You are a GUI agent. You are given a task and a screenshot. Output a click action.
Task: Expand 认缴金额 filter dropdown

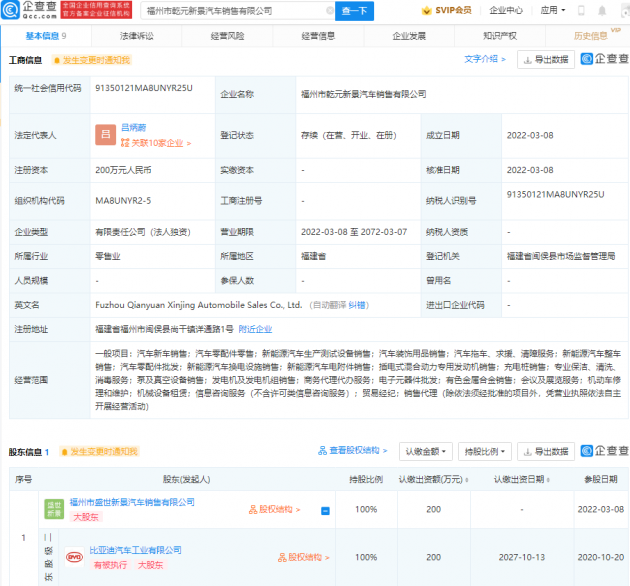(x=425, y=451)
